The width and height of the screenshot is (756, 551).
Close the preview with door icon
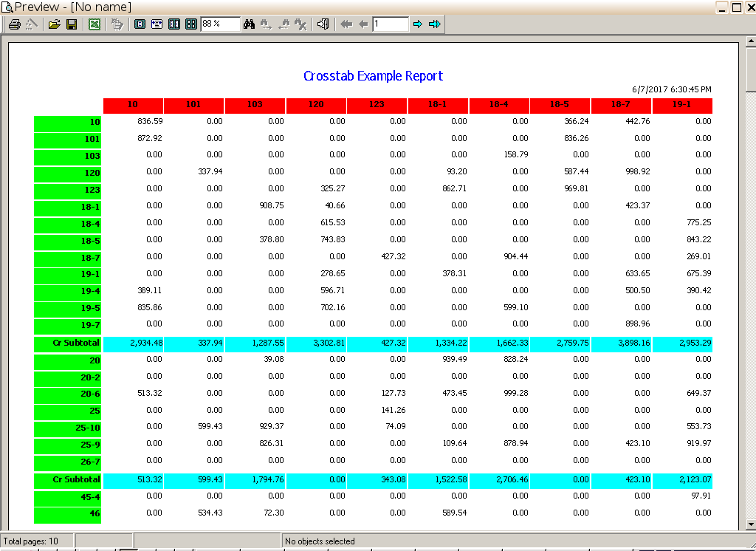point(323,24)
